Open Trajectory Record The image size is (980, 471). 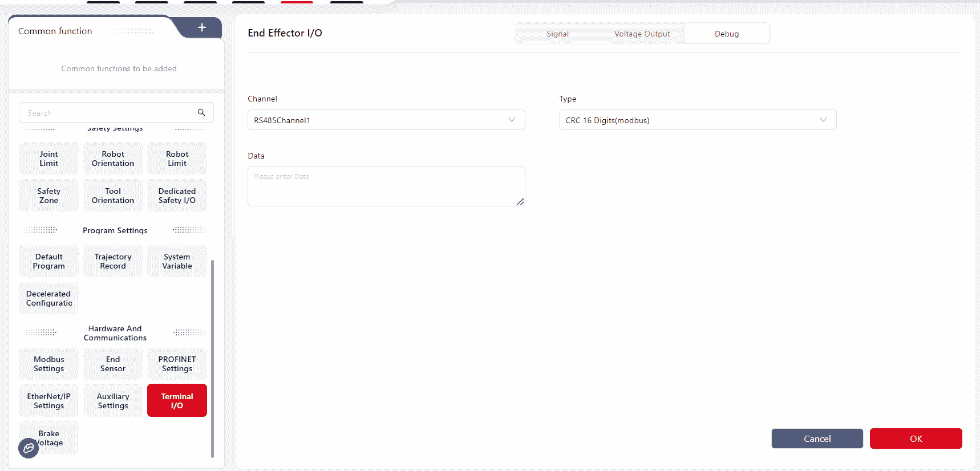click(x=113, y=261)
